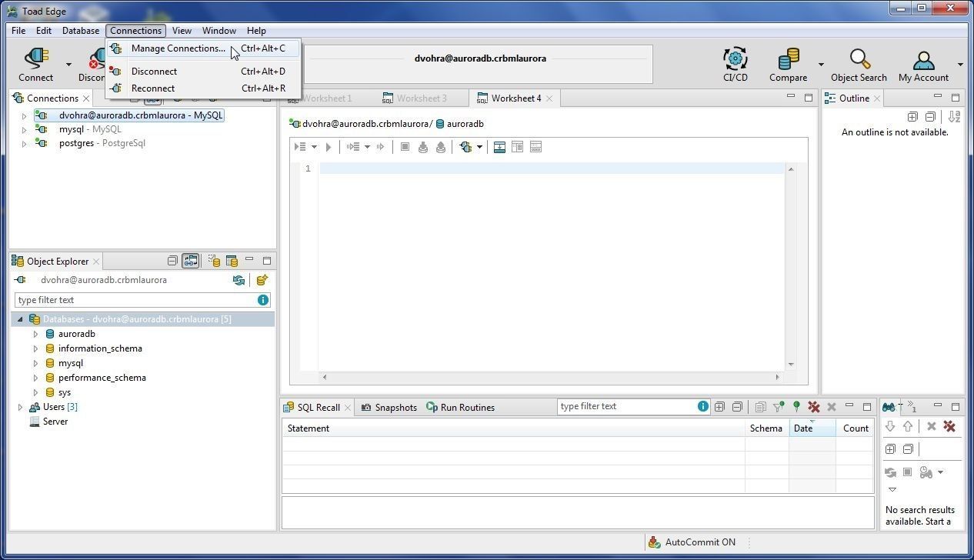Viewport: 974px width, 560px height.
Task: Switch to Snapshots tab
Action: pyautogui.click(x=389, y=408)
